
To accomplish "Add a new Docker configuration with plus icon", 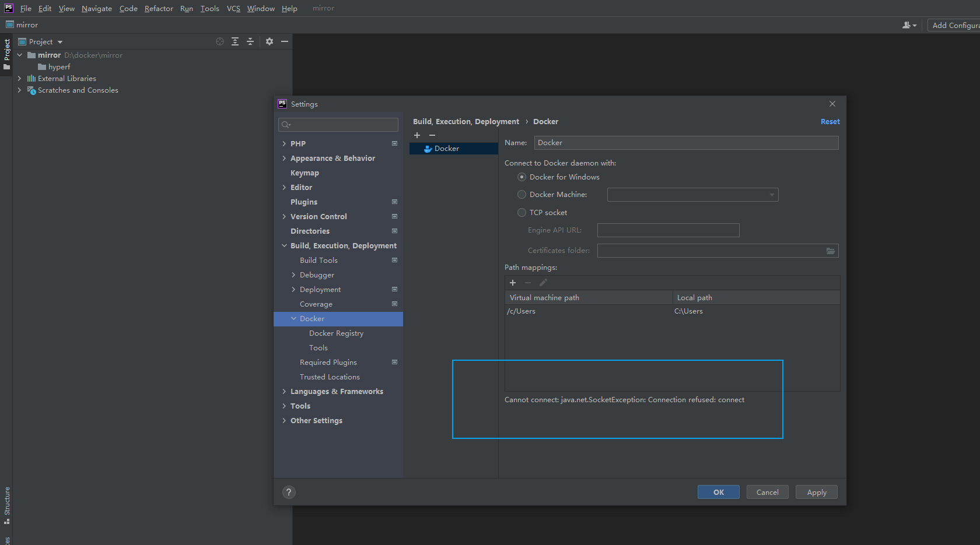I will tap(417, 135).
